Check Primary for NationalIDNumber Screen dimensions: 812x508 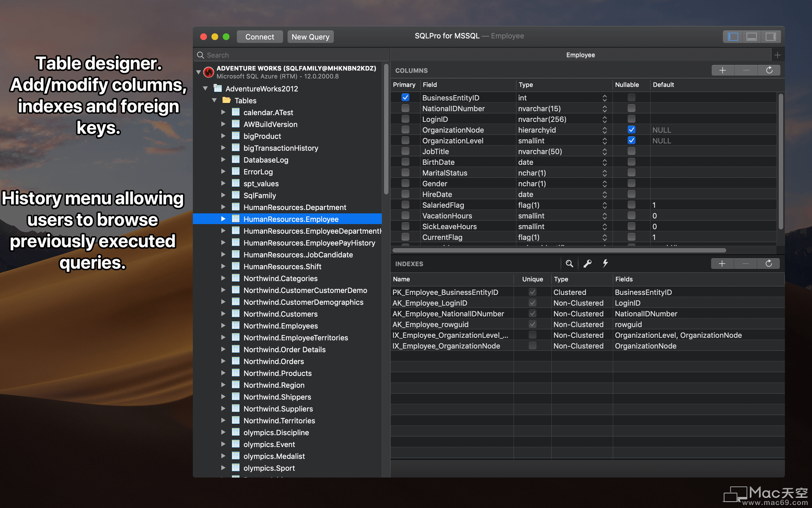click(x=405, y=108)
